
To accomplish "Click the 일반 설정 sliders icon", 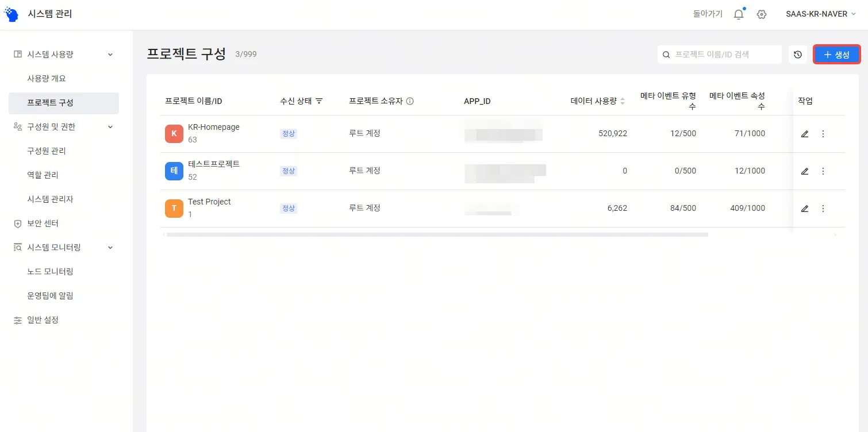I will click(18, 320).
